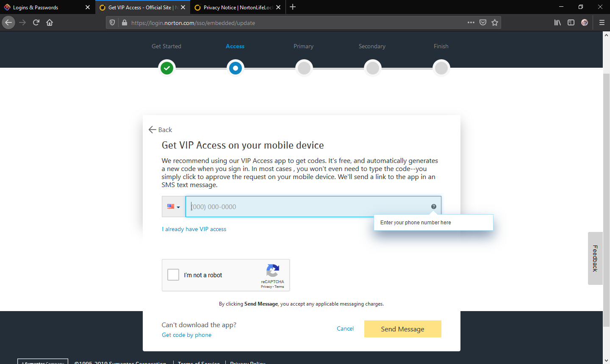This screenshot has width=610, height=364.
Task: Click the Secondary step circle
Action: pyautogui.click(x=373, y=68)
